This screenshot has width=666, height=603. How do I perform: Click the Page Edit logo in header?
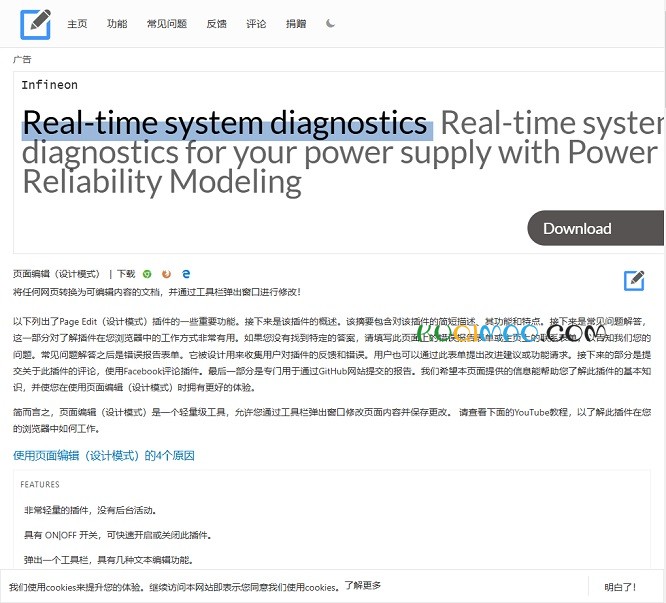coord(35,23)
